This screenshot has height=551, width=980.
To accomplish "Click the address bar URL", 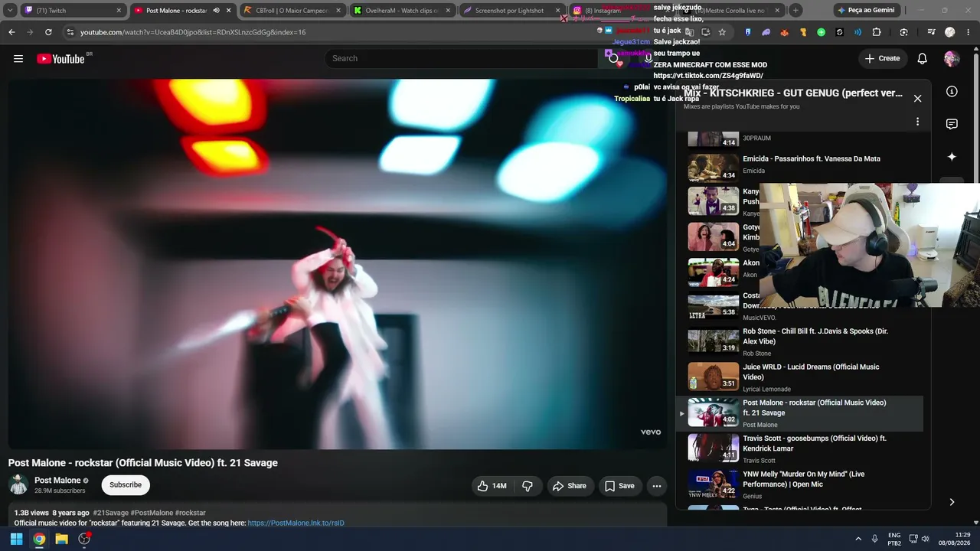I will (193, 32).
